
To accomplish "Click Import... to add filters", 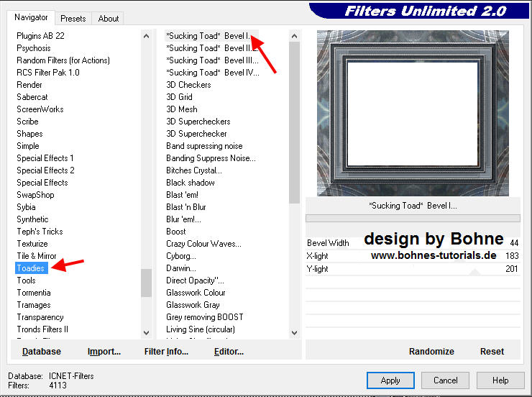I will pyautogui.click(x=104, y=352).
